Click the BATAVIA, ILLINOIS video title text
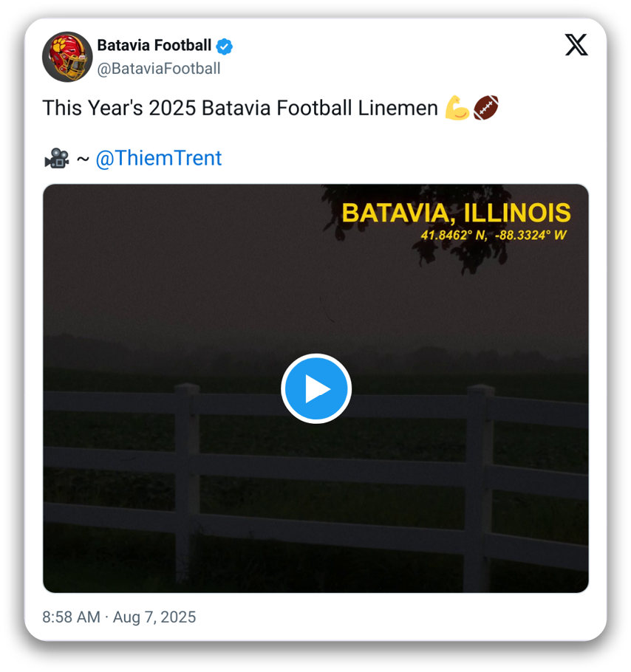Viewport: 631px width, 672px height. (x=456, y=213)
